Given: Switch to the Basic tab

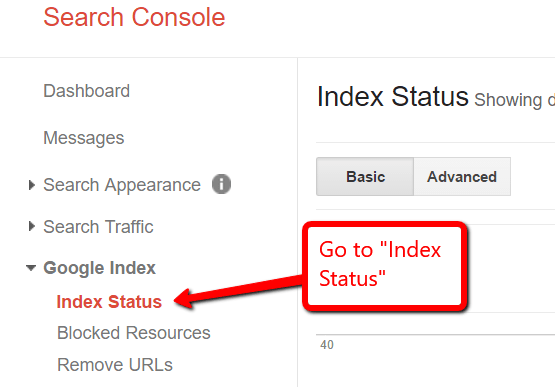Looking at the screenshot, I should [365, 176].
